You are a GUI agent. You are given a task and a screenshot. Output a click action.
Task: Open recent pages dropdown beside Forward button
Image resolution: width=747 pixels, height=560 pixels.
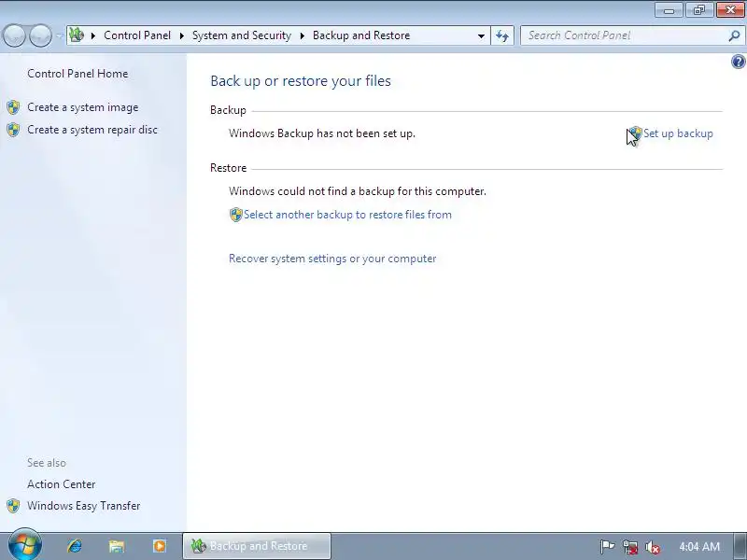point(59,35)
